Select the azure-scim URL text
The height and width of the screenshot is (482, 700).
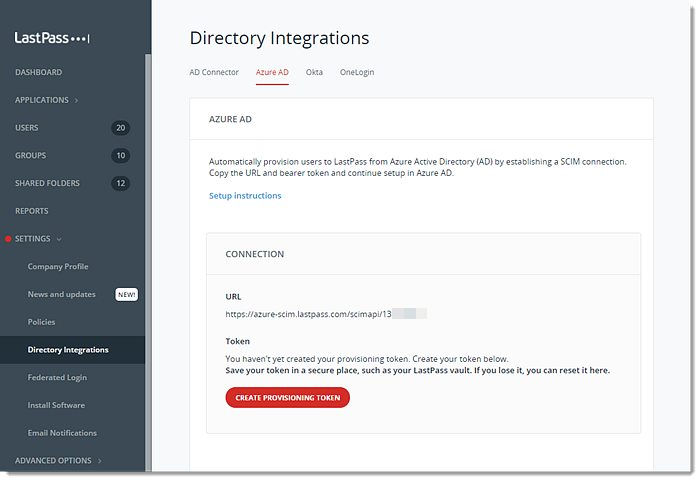(x=308, y=314)
